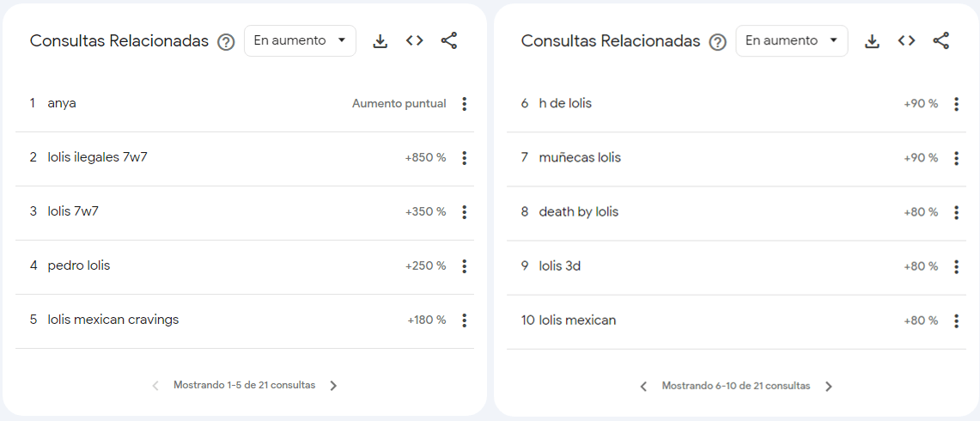Image resolution: width=980 pixels, height=421 pixels.
Task: Open help icon in queries 6-10 panel
Action: pyautogui.click(x=717, y=42)
